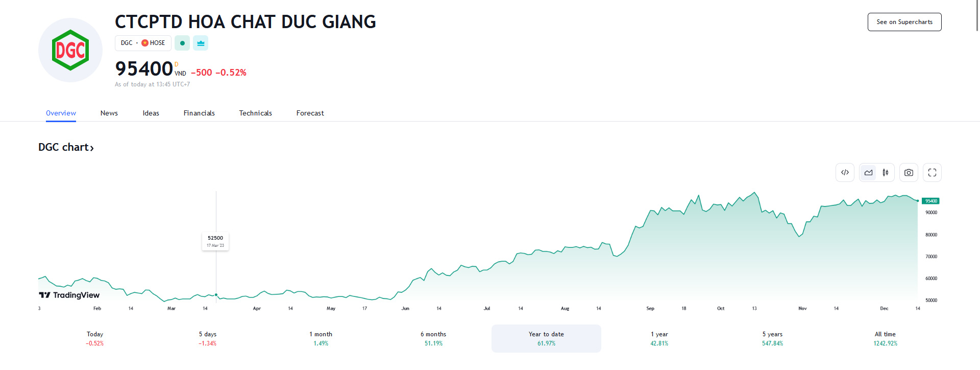Switch to the Financials tab
Image resolution: width=980 pixels, height=370 pixels.
click(x=199, y=113)
